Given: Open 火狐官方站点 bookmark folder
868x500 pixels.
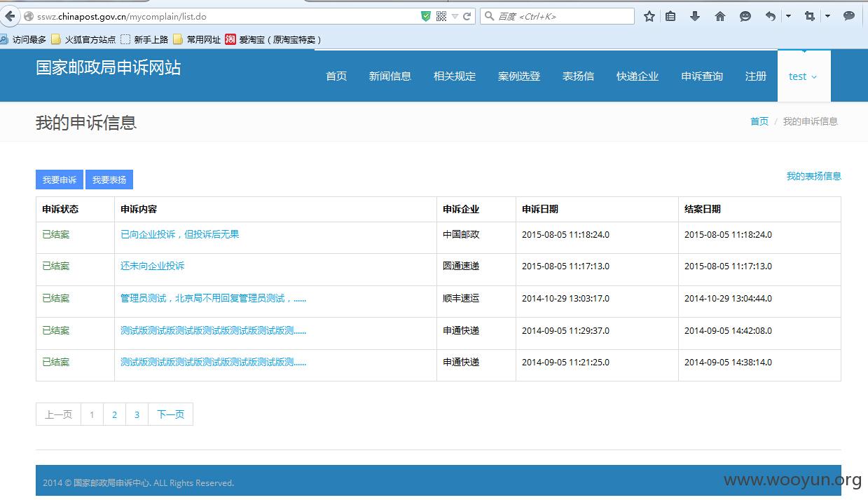Looking at the screenshot, I should [84, 40].
